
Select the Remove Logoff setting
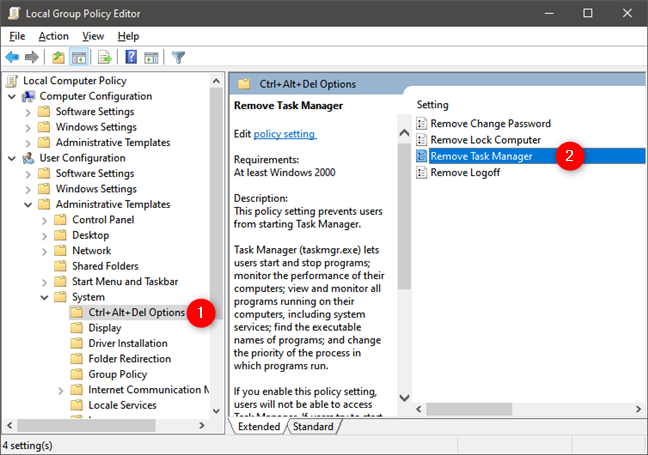tap(465, 172)
